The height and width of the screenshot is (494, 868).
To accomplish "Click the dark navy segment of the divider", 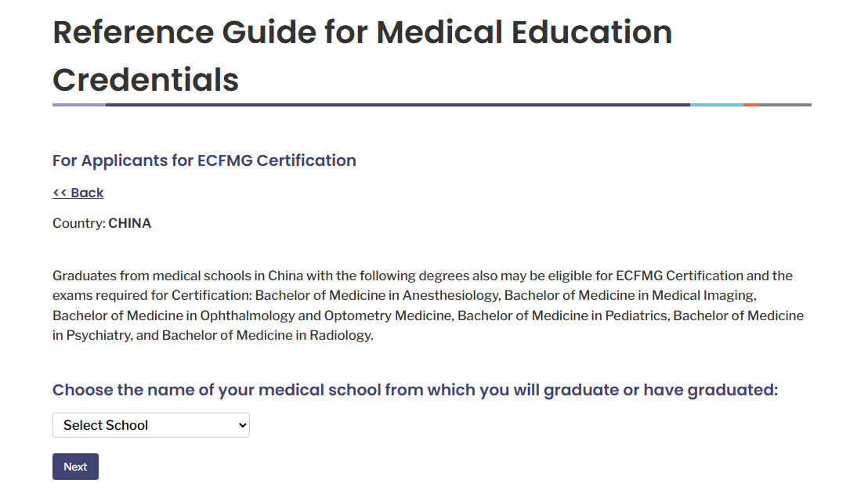I will (397, 105).
